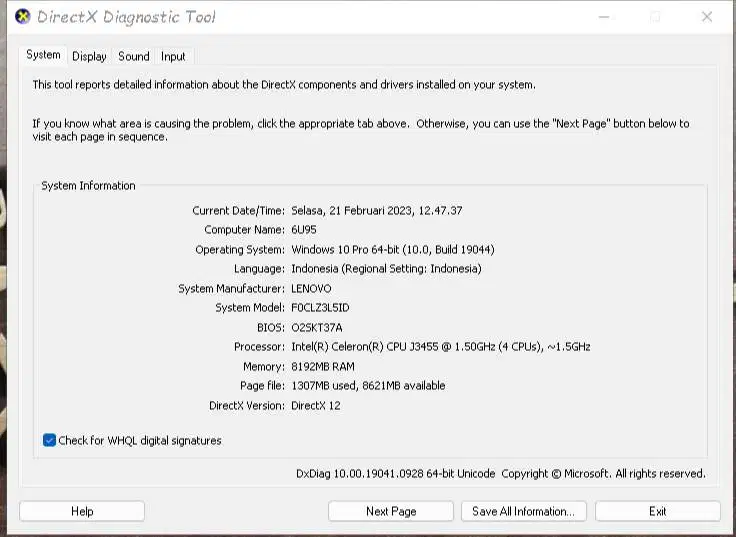Click the 'Memory:' label
This screenshot has height=537, width=736.
(x=264, y=367)
